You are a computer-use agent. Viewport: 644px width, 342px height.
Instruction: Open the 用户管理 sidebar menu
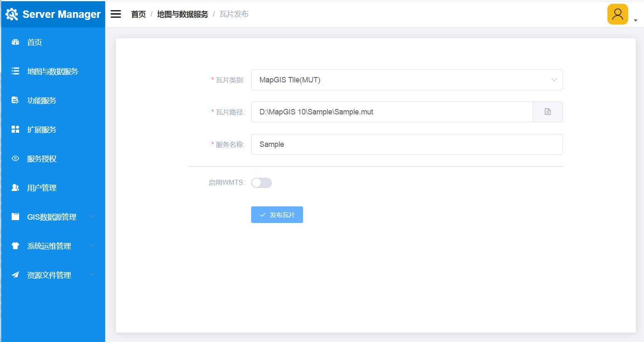(53, 188)
